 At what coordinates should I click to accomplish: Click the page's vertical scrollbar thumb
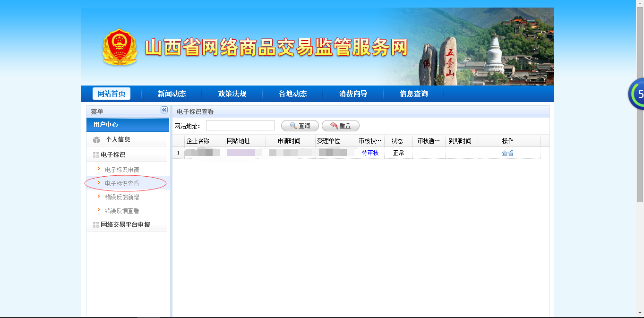coord(640,104)
